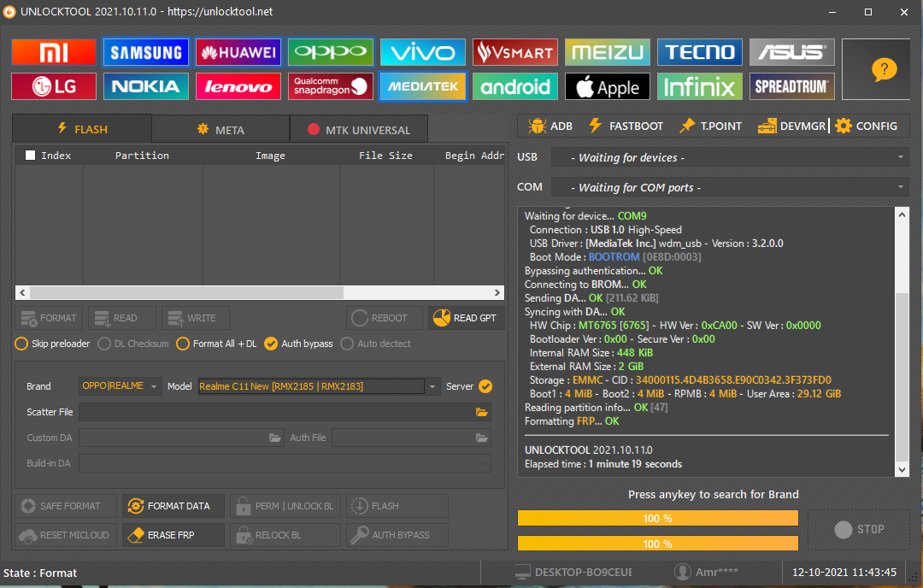
Task: Choose the Tecno brand tile
Action: (x=700, y=52)
